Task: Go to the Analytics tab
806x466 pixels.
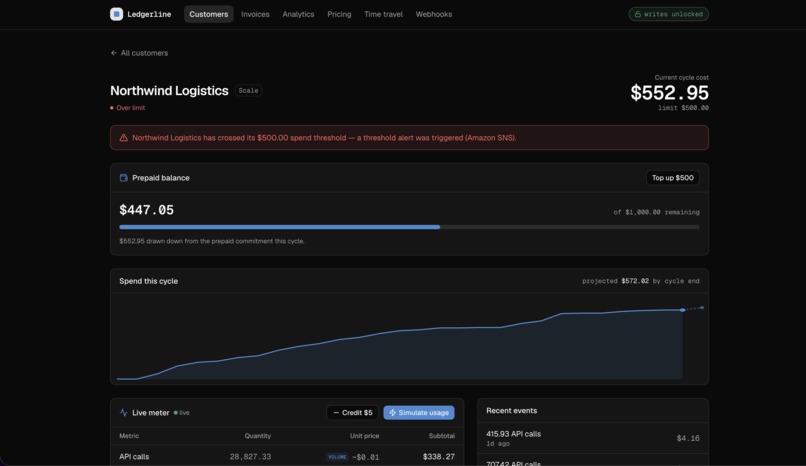Action: tap(298, 14)
